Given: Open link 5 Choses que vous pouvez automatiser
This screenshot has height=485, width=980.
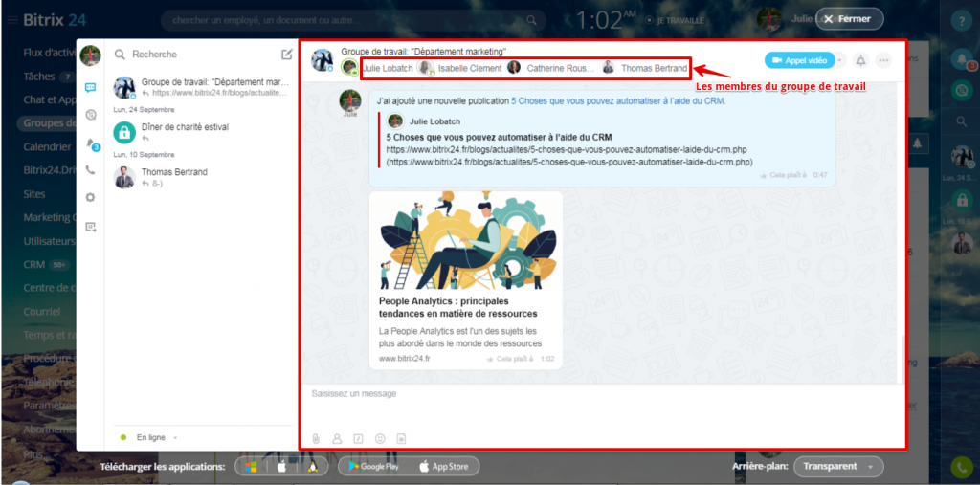Looking at the screenshot, I should tap(619, 100).
